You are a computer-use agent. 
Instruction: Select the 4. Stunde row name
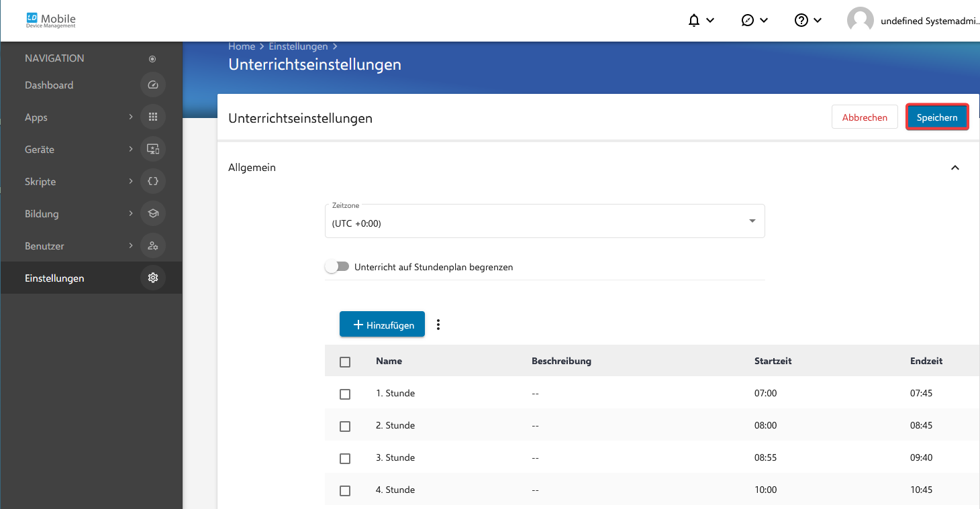pos(395,490)
